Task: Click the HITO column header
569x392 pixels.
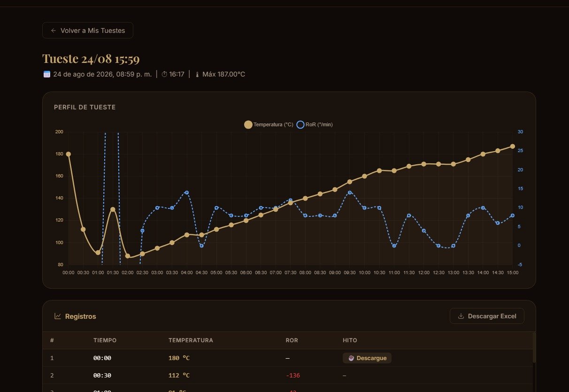Action: click(350, 340)
